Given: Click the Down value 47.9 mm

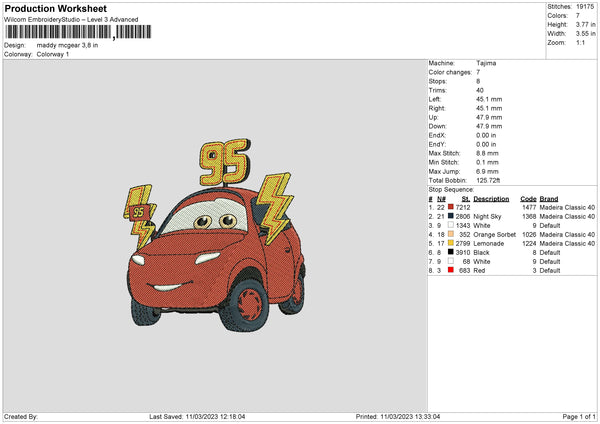Looking at the screenshot, I should pyautogui.click(x=489, y=126).
